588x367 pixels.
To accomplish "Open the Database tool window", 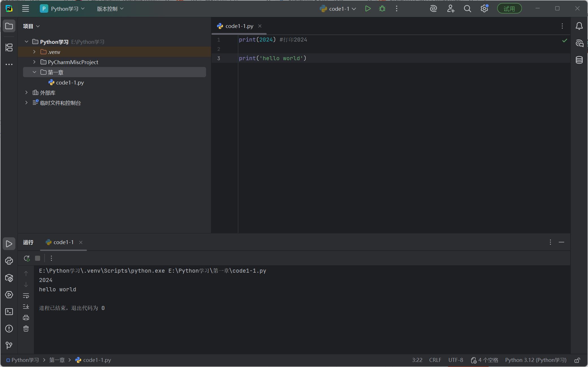I will coord(579,60).
